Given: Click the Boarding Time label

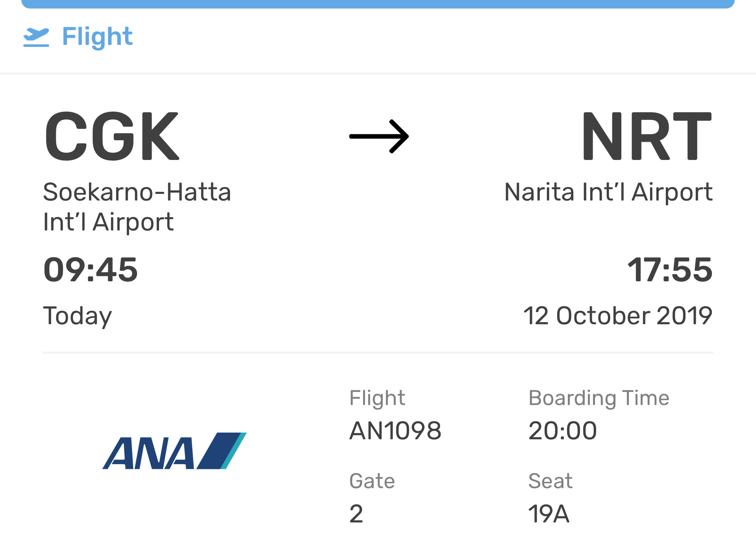Looking at the screenshot, I should pos(598,398).
